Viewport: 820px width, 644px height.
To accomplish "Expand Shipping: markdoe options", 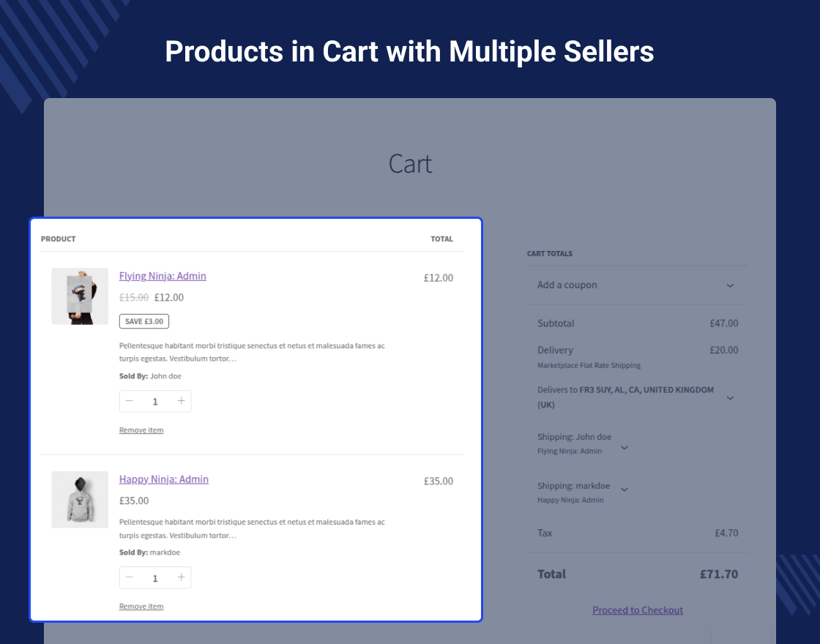I will (624, 490).
